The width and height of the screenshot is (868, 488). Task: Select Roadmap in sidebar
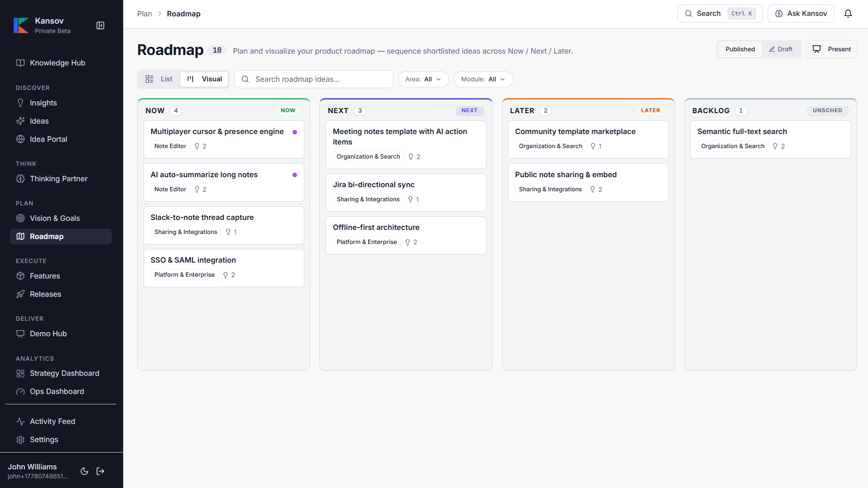(61, 236)
